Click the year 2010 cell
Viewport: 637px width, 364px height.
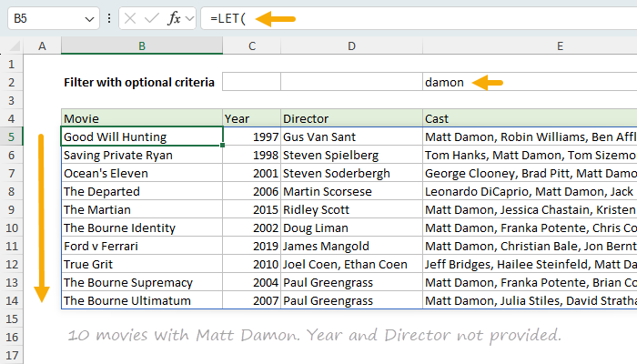point(251,265)
